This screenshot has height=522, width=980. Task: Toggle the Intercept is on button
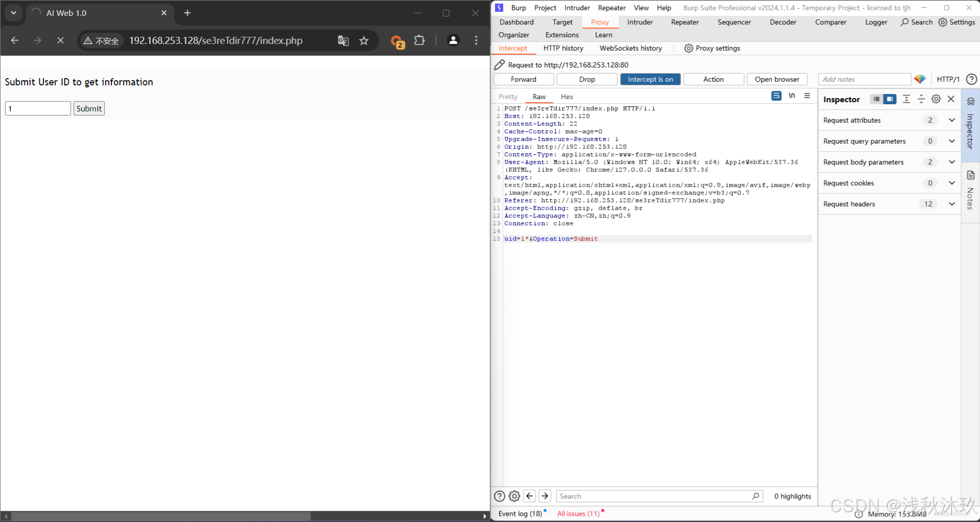point(650,79)
